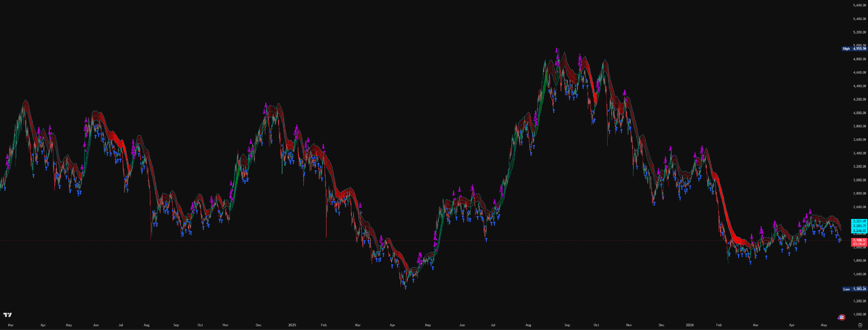Click the 3,400.00 price scale label

pos(859,153)
